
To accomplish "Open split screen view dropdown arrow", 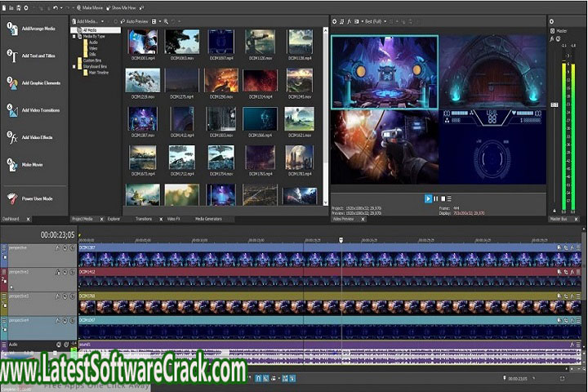I will click(363, 21).
